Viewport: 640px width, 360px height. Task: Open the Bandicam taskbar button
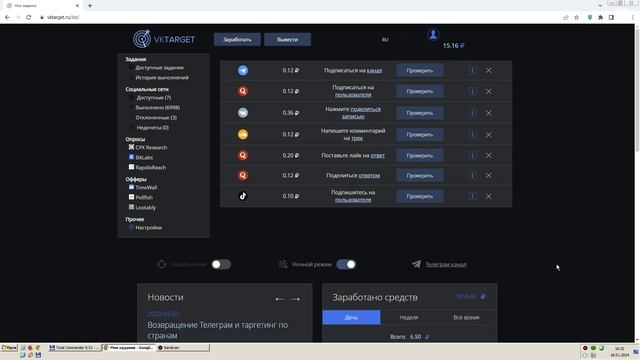183,347
